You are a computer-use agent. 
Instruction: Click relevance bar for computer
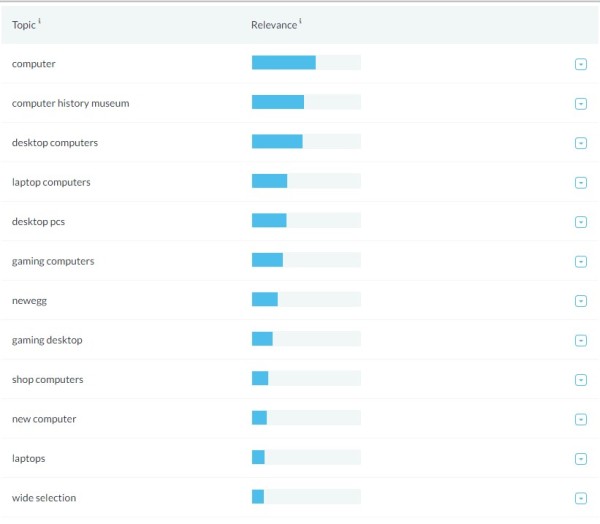pos(306,62)
